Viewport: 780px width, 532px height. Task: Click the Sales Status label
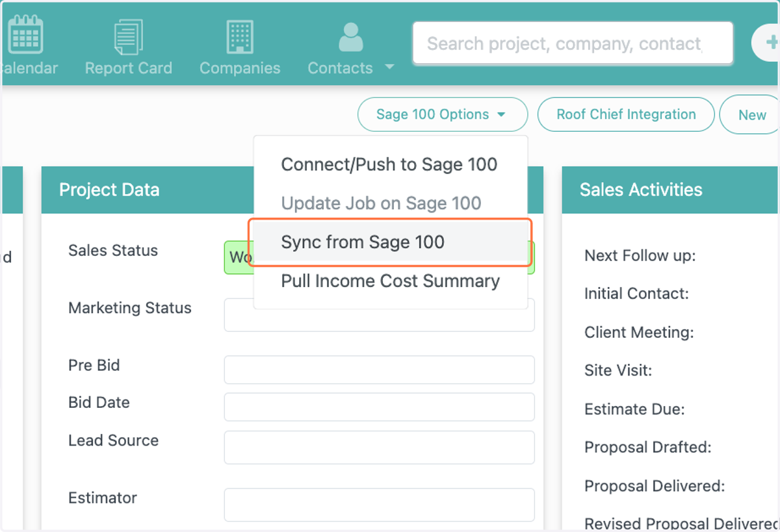point(113,251)
